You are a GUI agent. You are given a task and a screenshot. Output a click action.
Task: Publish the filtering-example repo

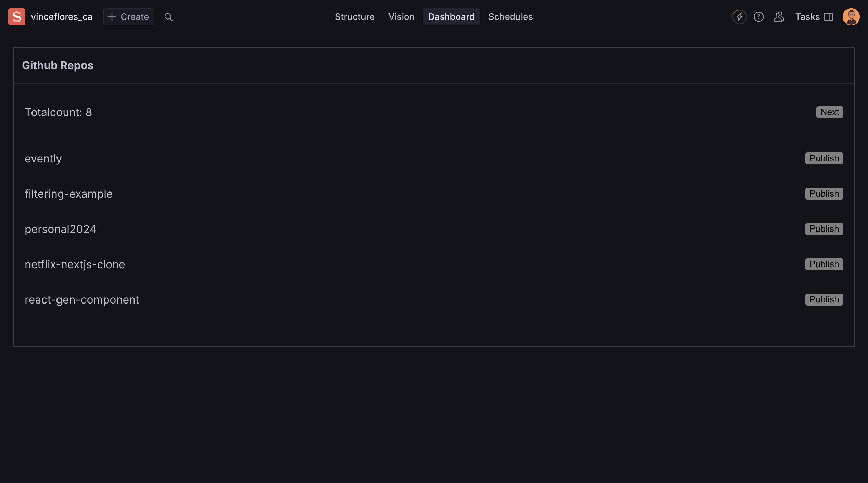tap(824, 194)
